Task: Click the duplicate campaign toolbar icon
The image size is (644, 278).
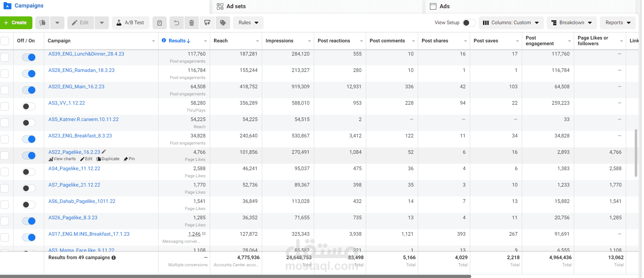Action: pyautogui.click(x=42, y=23)
